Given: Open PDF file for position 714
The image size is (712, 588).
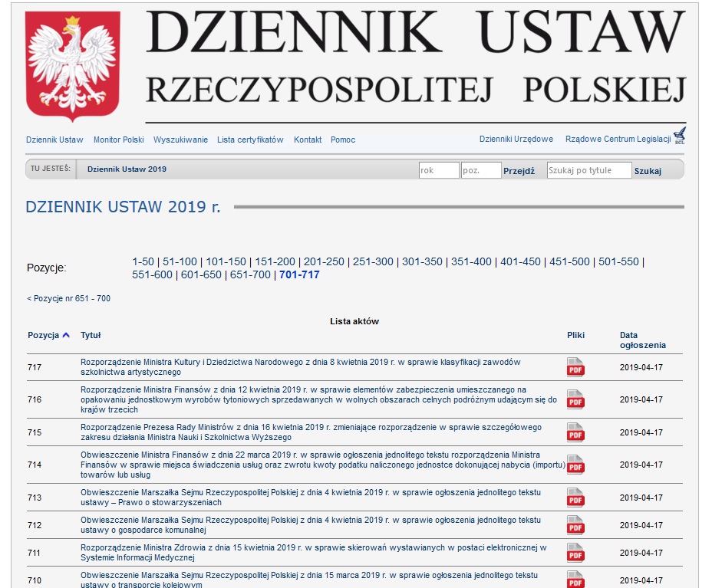Looking at the screenshot, I should pos(575,465).
